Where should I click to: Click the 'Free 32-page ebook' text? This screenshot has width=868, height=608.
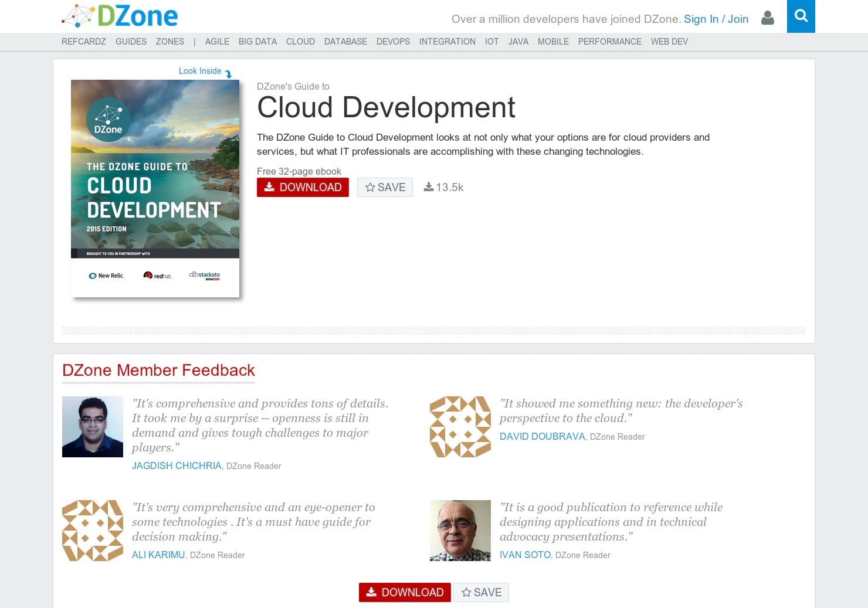tap(299, 171)
